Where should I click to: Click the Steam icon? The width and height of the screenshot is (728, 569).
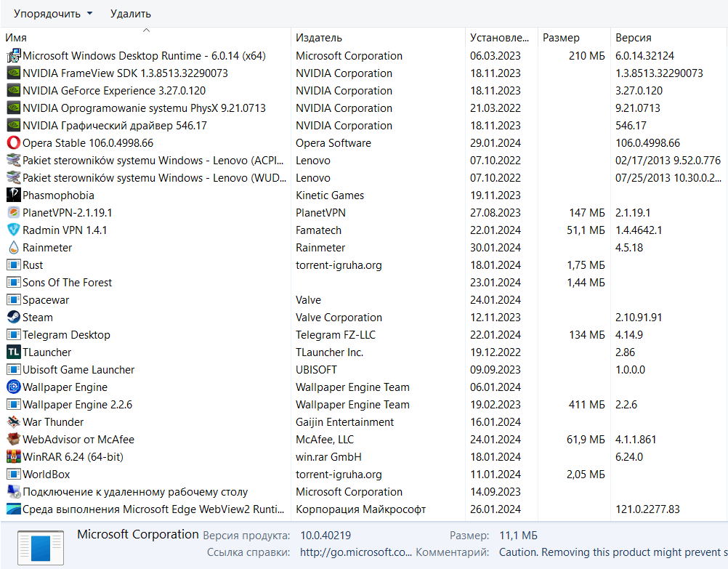pos(14,318)
